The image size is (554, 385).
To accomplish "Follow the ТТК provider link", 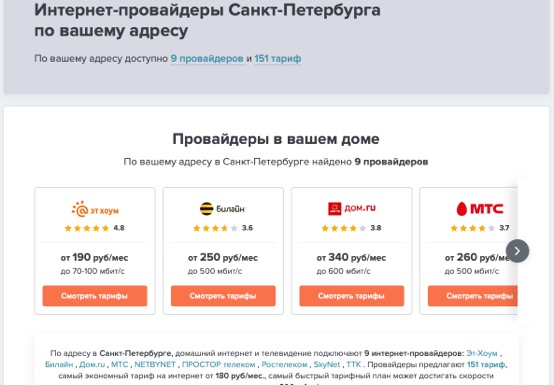I will point(353,364).
